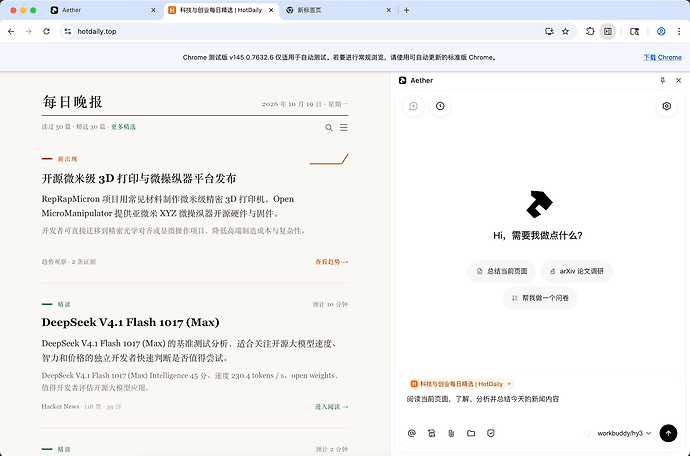Switch to the Aether tab

[103, 10]
